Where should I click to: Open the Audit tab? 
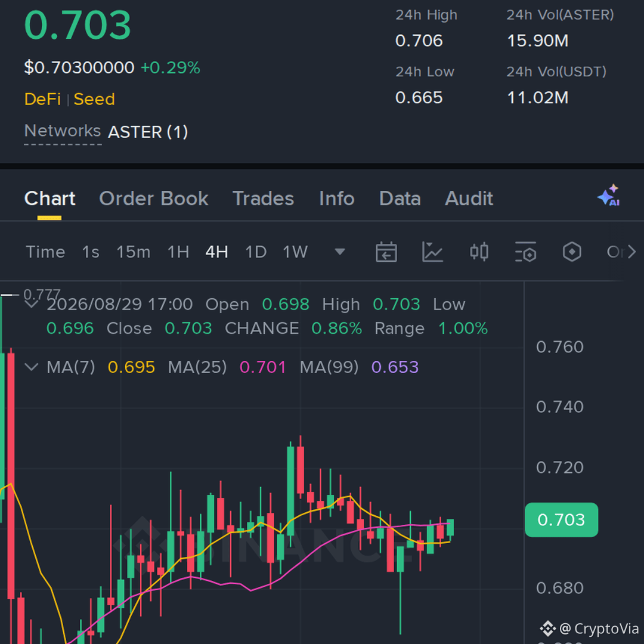tap(469, 199)
